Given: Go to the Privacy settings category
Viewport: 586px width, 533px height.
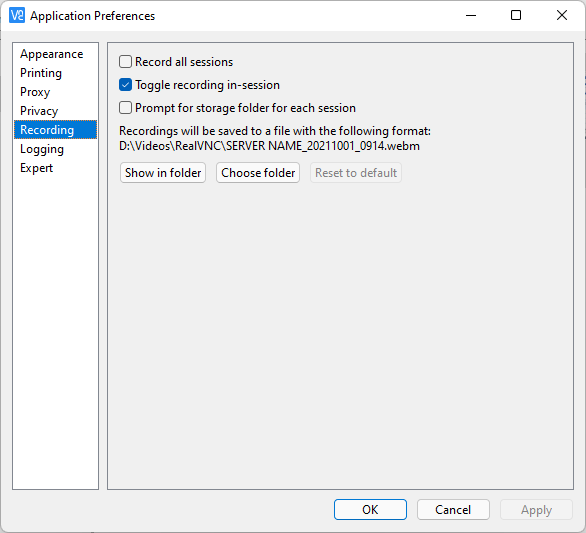Looking at the screenshot, I should 39,111.
